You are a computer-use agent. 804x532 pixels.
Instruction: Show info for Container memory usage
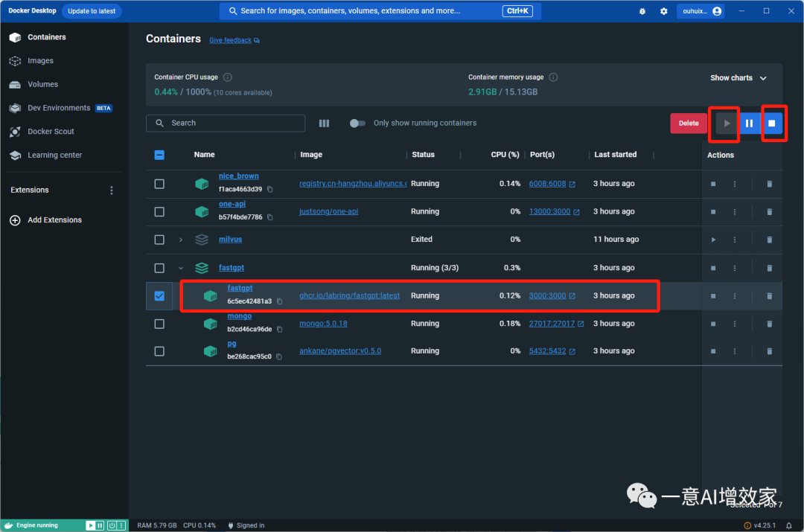553,77
